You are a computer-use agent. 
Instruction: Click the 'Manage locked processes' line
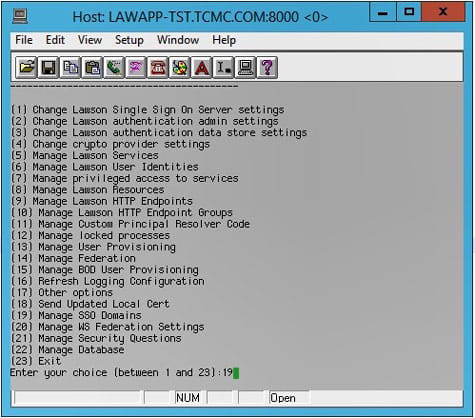pyautogui.click(x=90, y=235)
